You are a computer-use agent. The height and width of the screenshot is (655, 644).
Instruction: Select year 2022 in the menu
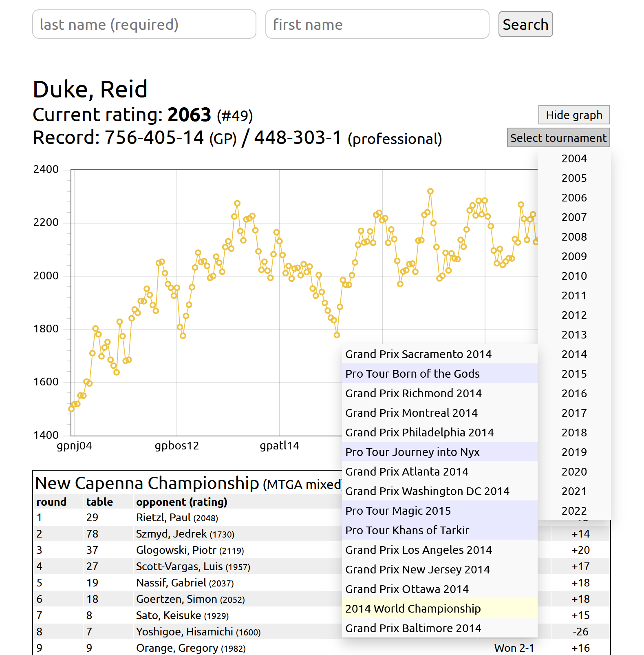point(574,511)
